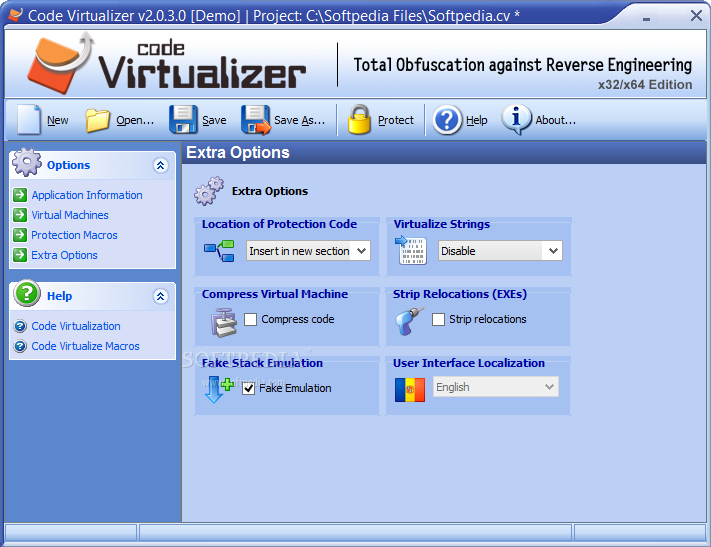Image resolution: width=711 pixels, height=547 pixels.
Task: Click the Fake Emulation label text
Action: point(295,388)
